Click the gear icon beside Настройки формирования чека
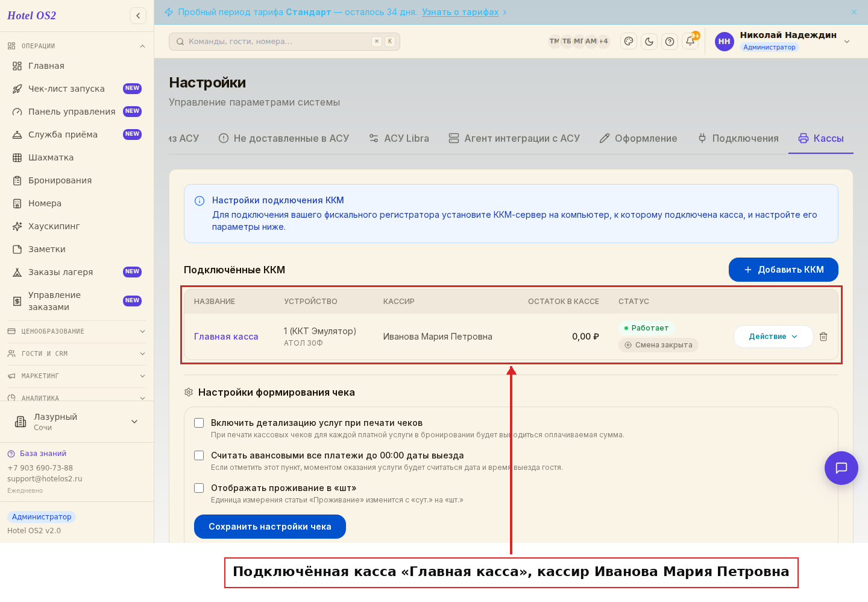This screenshot has height=602, width=868. pyautogui.click(x=189, y=392)
